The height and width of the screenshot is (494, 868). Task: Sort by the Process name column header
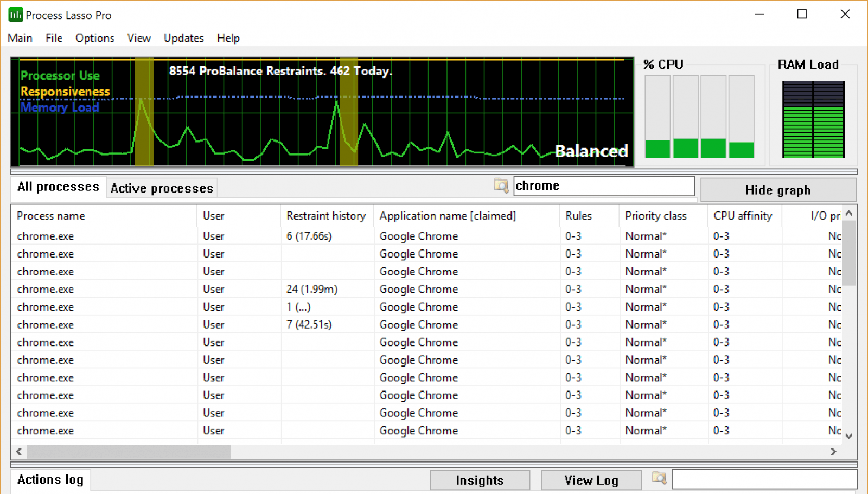pyautogui.click(x=51, y=216)
